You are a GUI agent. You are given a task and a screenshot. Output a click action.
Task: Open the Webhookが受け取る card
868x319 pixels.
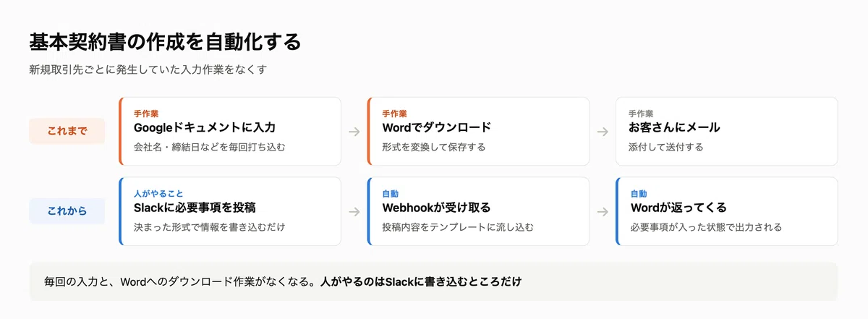[478, 211]
